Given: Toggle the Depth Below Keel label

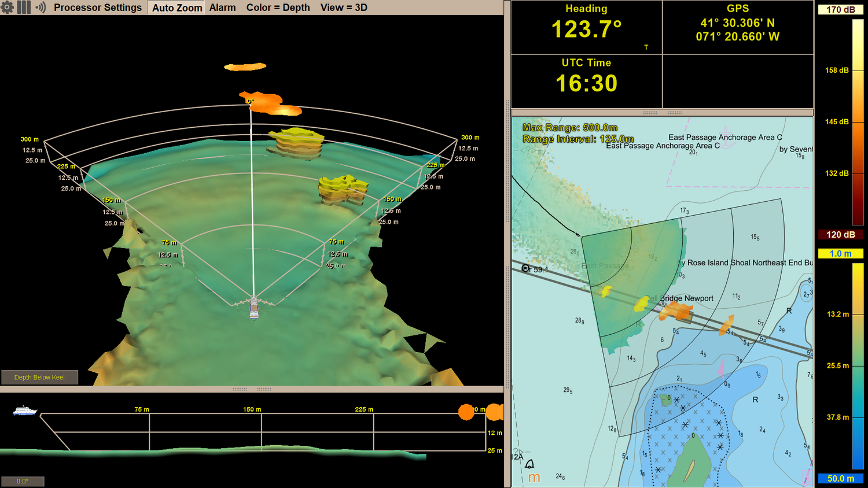Looking at the screenshot, I should tap(39, 377).
